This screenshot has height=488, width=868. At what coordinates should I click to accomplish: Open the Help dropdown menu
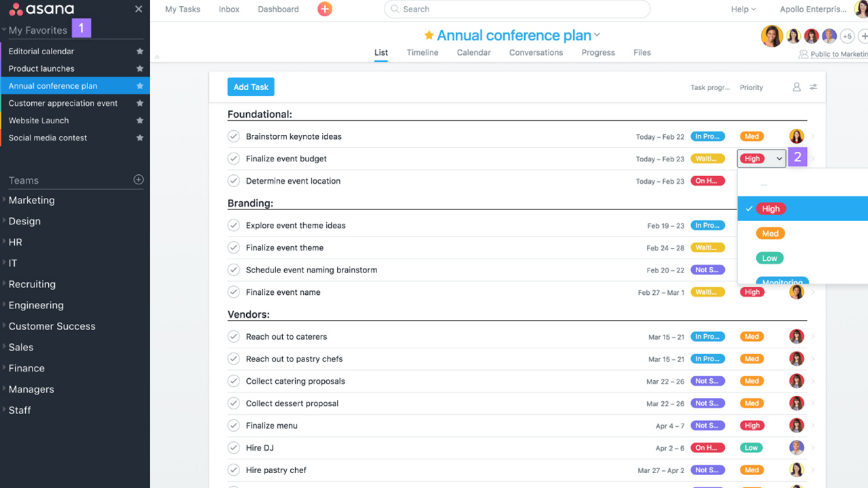pyautogui.click(x=743, y=9)
